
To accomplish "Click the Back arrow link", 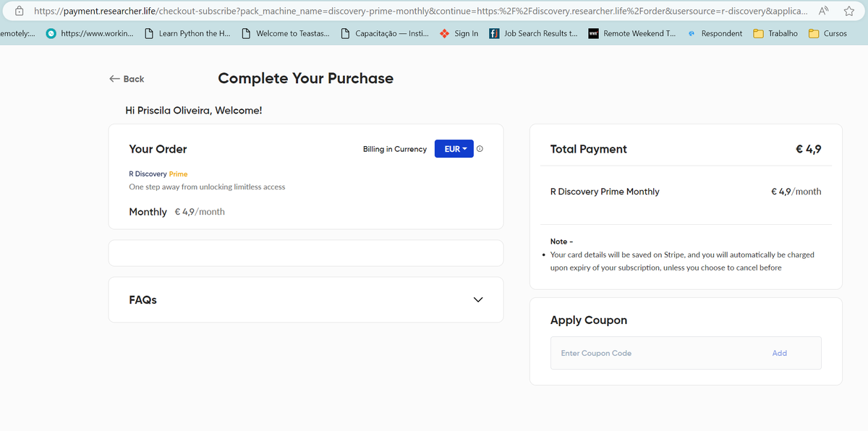I will tap(127, 79).
